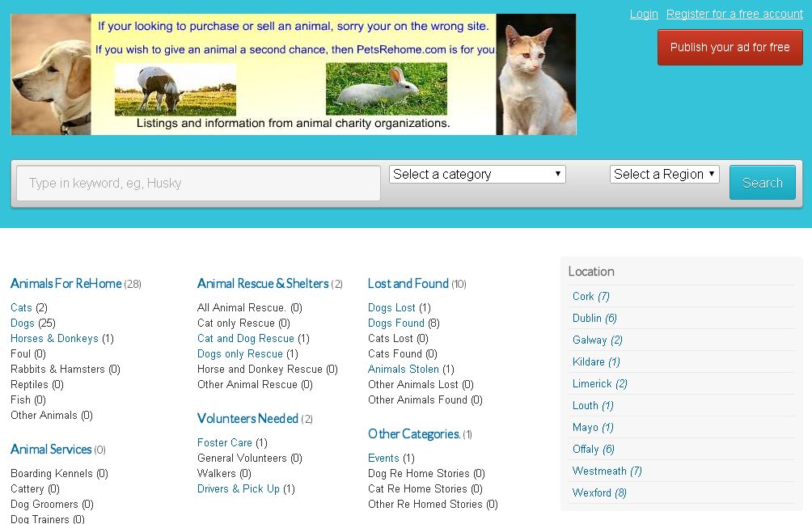This screenshot has height=524, width=812.
Task: Click the cat photo in banner
Action: click(535, 74)
